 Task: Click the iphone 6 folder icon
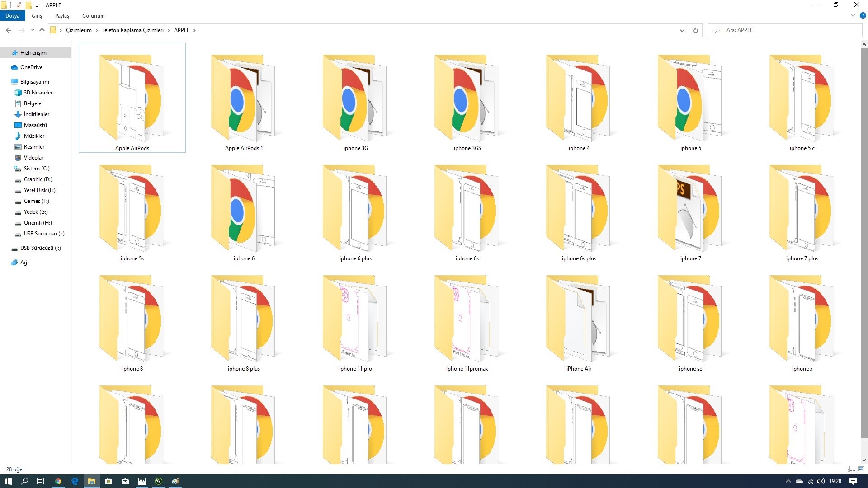244,208
